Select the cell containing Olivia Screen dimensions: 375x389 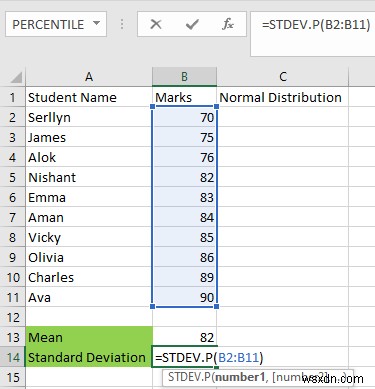(89, 257)
